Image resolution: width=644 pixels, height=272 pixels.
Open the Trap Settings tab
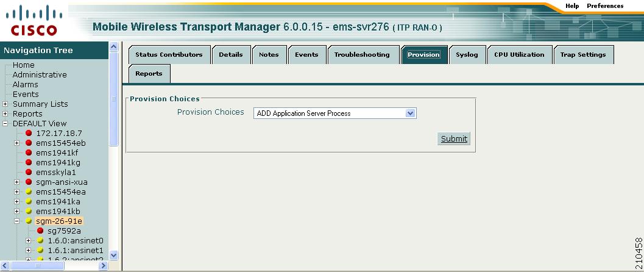[x=583, y=55]
